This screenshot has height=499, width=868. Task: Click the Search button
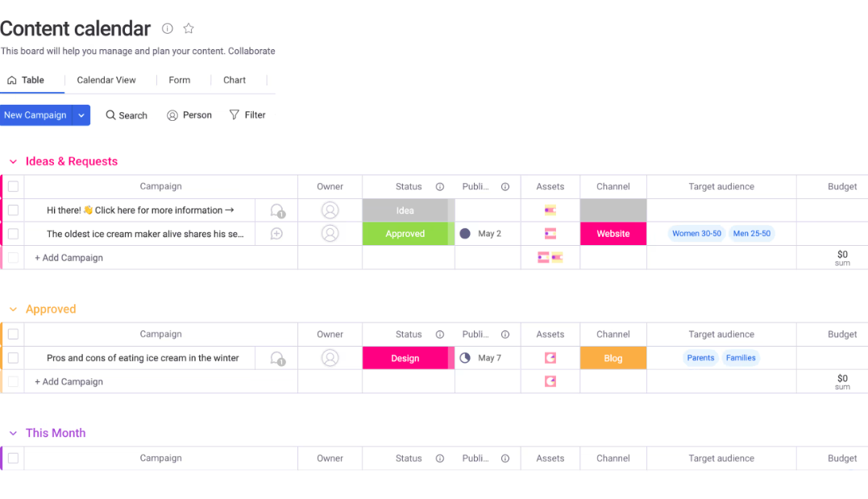[127, 115]
